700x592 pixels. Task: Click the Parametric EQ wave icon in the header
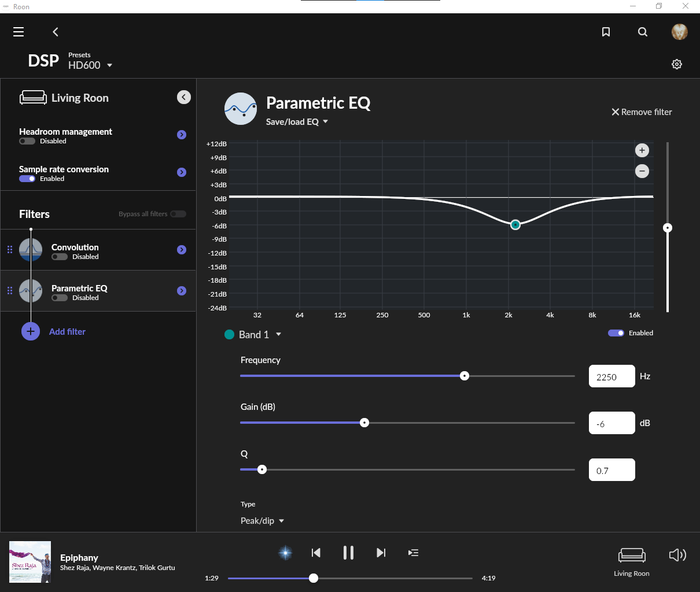point(241,109)
